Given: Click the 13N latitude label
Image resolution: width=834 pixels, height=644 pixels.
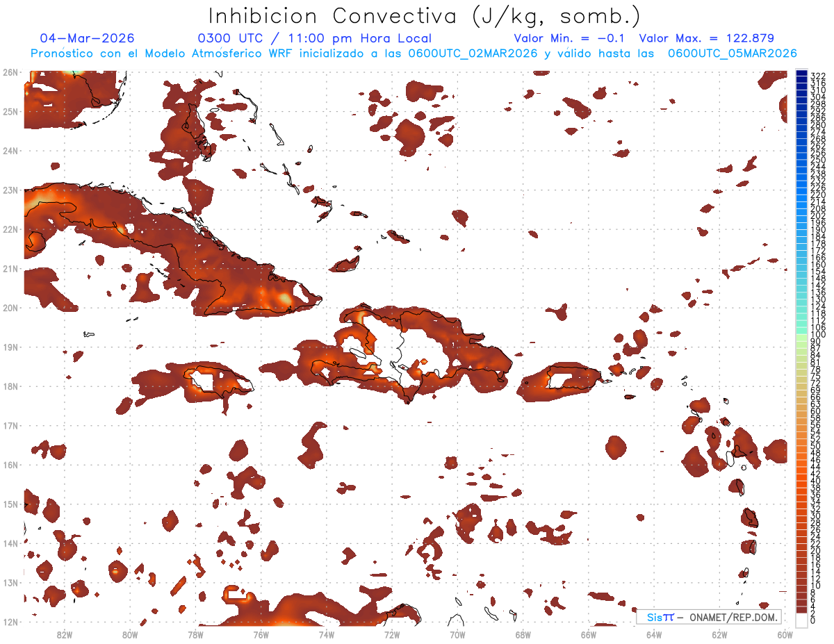Looking at the screenshot, I should tap(10, 582).
